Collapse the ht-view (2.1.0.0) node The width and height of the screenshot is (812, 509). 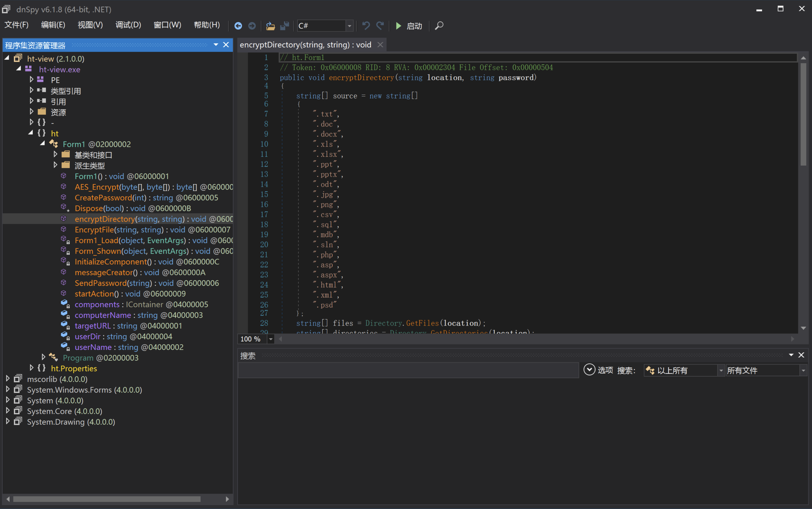point(7,58)
